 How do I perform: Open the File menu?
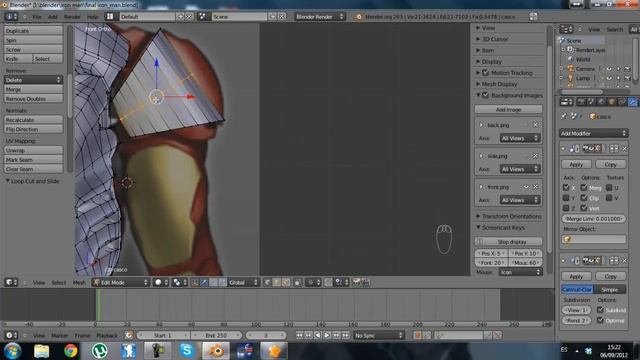tap(37, 17)
